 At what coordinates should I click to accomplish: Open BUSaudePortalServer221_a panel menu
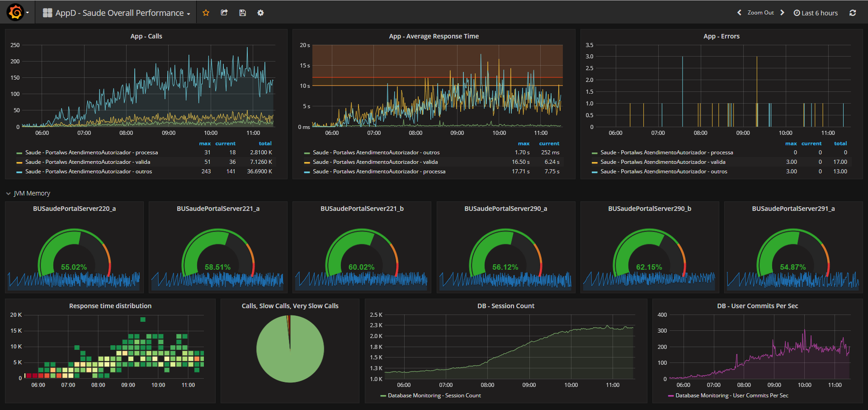tap(218, 209)
